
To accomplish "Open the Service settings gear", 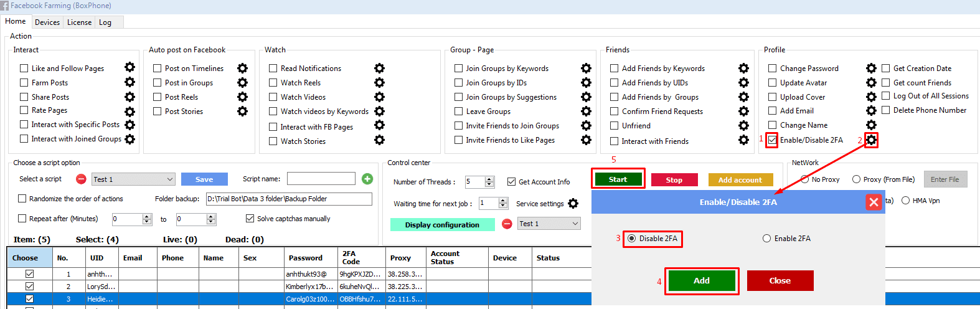I will [573, 203].
